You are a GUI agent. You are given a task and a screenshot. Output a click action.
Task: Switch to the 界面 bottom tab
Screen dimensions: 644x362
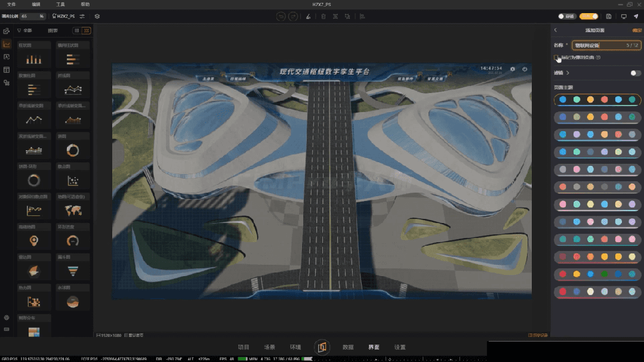[x=374, y=347]
